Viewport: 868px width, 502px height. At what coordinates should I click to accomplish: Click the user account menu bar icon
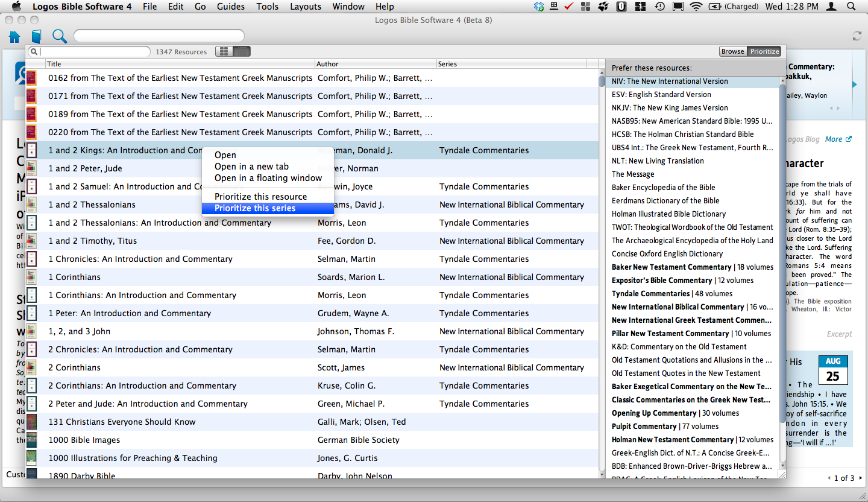click(832, 7)
